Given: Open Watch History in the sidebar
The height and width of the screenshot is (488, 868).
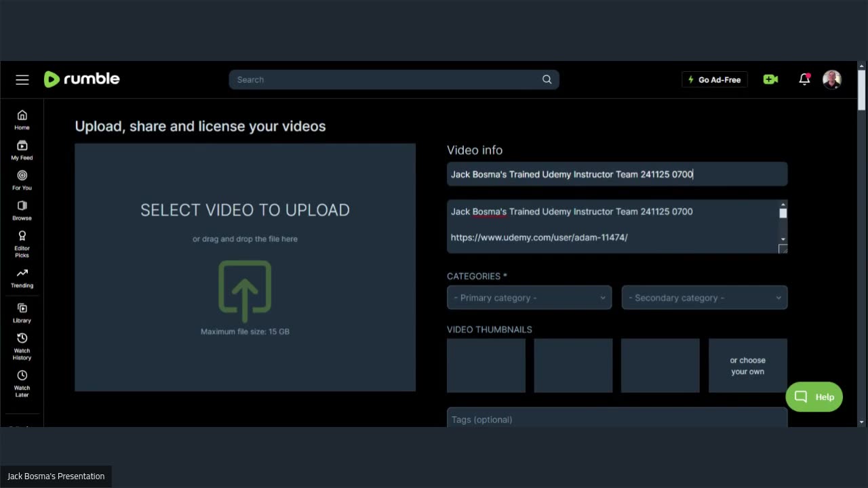Looking at the screenshot, I should click(22, 347).
